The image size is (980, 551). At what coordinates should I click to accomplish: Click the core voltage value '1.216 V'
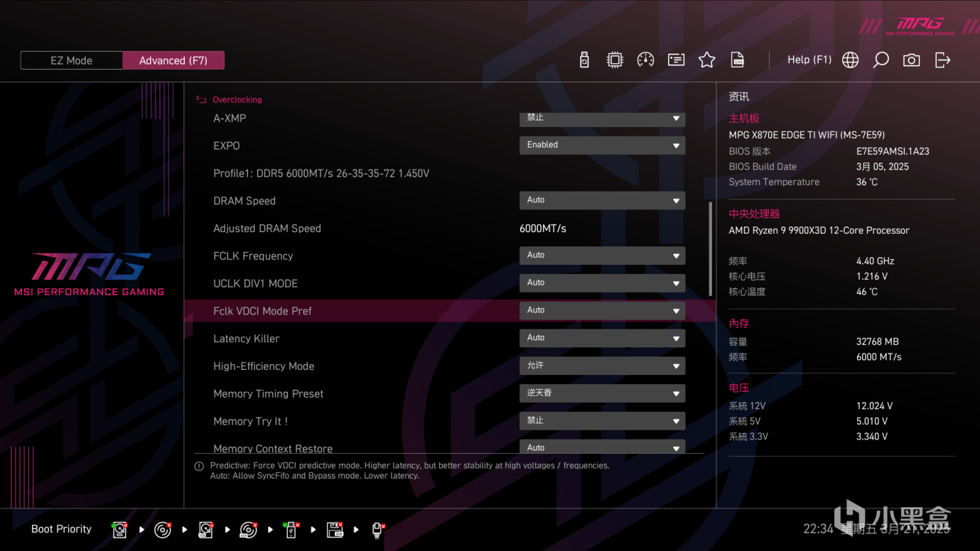click(x=872, y=276)
